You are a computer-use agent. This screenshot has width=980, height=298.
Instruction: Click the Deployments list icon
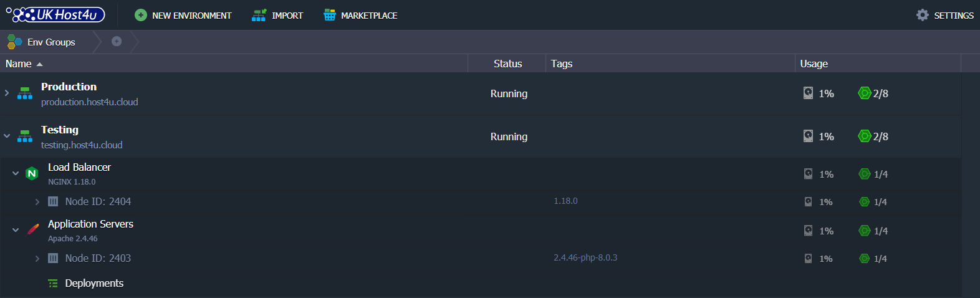pos(53,284)
